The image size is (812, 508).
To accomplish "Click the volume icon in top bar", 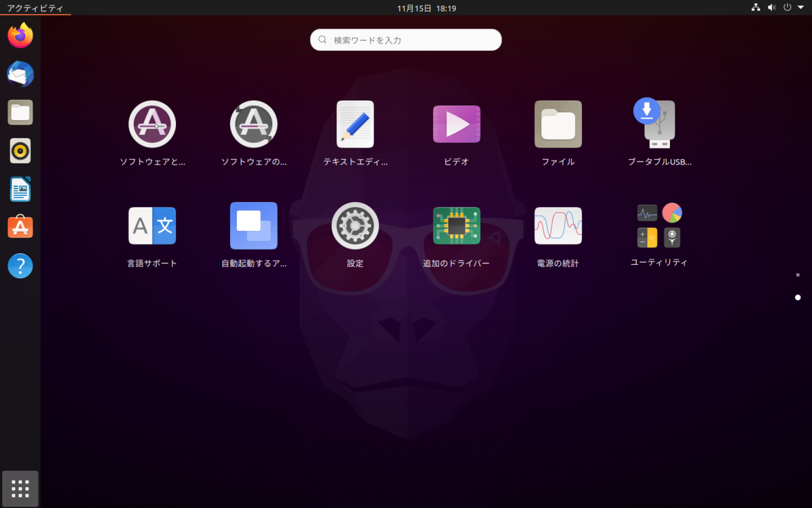I will [771, 7].
